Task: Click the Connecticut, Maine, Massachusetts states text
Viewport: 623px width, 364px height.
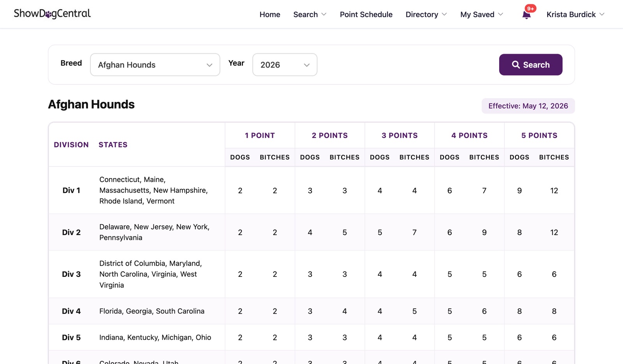Action: click(153, 190)
